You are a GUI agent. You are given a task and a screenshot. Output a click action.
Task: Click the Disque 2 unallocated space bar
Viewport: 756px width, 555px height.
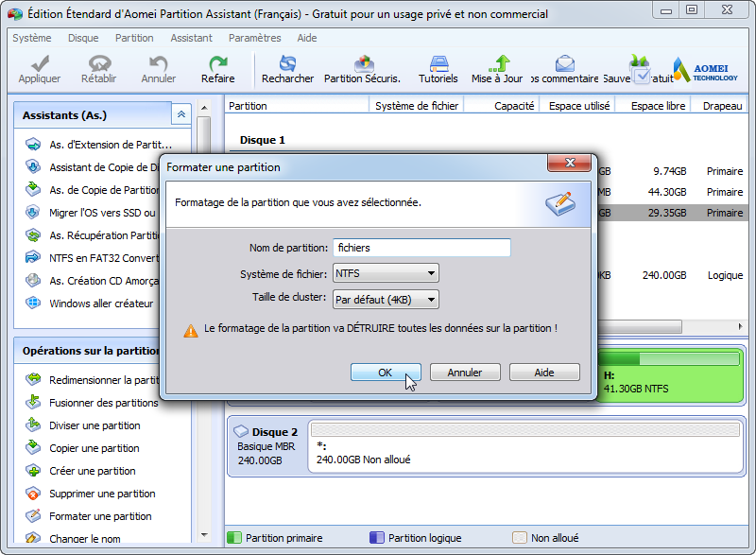tap(525, 429)
